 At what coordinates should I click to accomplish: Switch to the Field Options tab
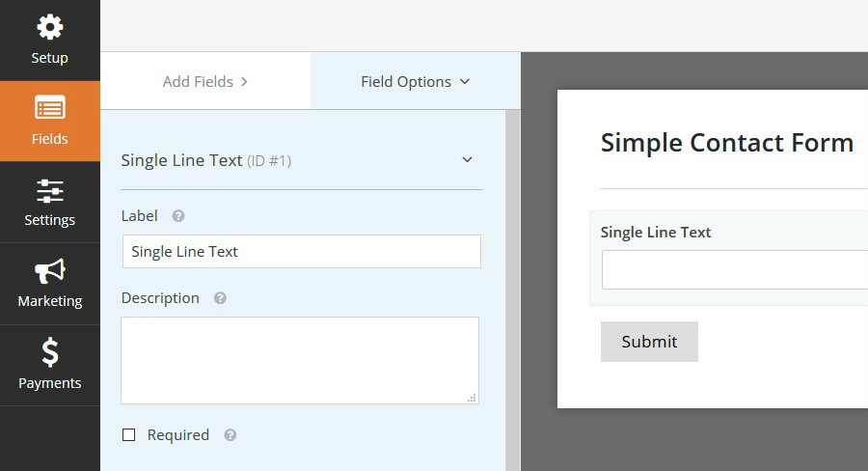tap(415, 81)
